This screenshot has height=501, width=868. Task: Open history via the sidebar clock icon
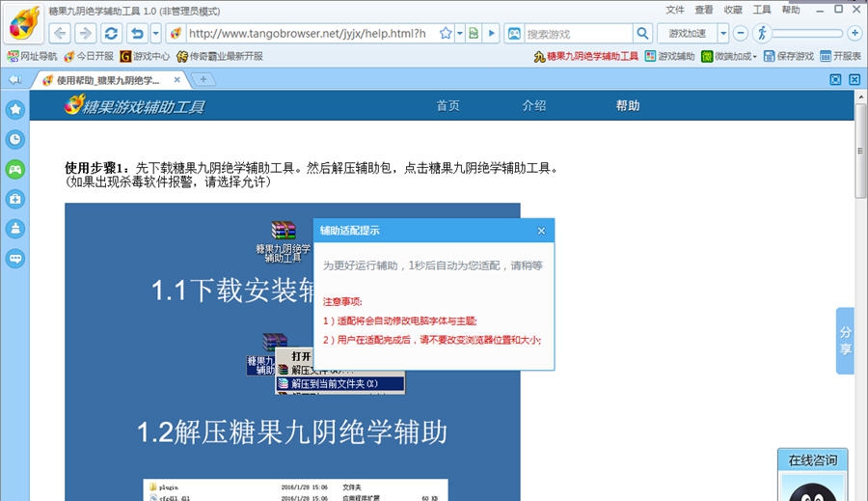click(15, 139)
